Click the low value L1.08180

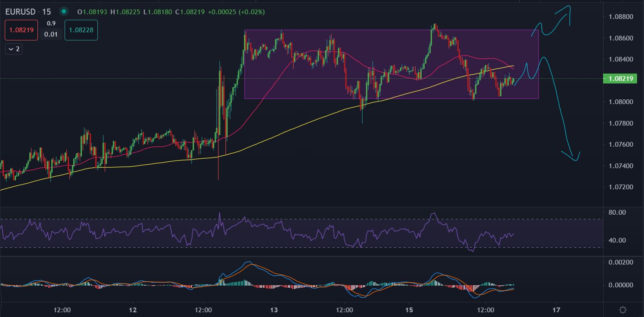159,12
